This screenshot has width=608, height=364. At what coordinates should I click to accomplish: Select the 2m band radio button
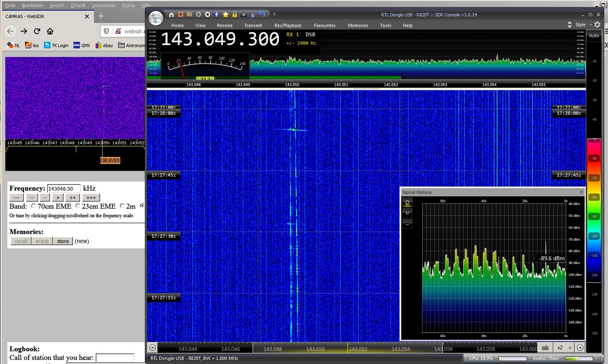click(122, 206)
